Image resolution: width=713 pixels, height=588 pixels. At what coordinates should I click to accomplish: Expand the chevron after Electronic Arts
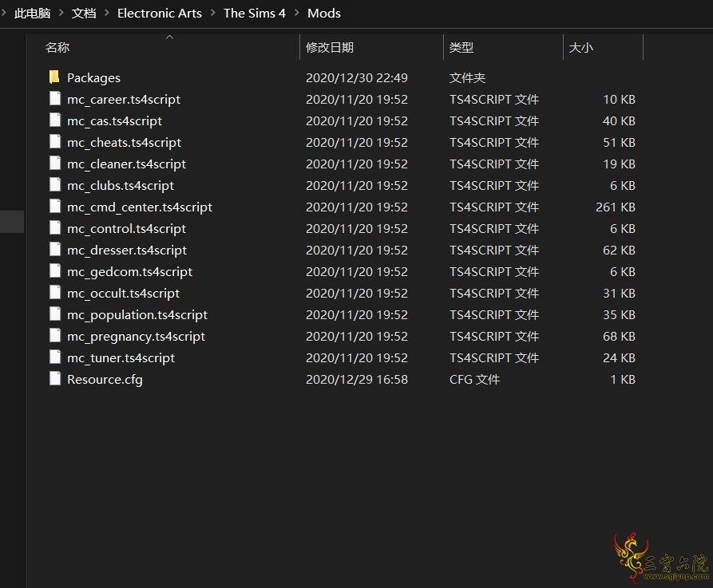tap(213, 14)
